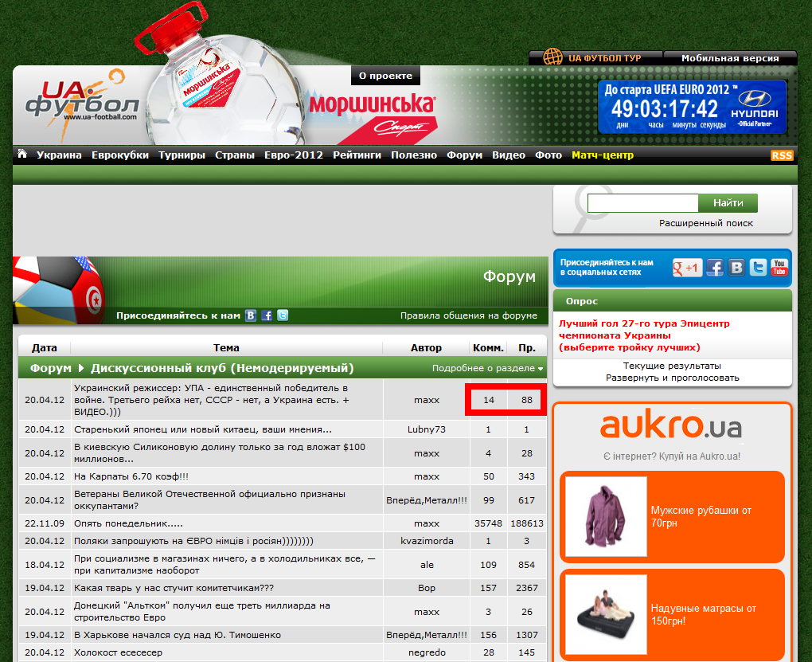This screenshot has height=662, width=812.
Task: Open the Украина menu
Action: pyautogui.click(x=59, y=155)
